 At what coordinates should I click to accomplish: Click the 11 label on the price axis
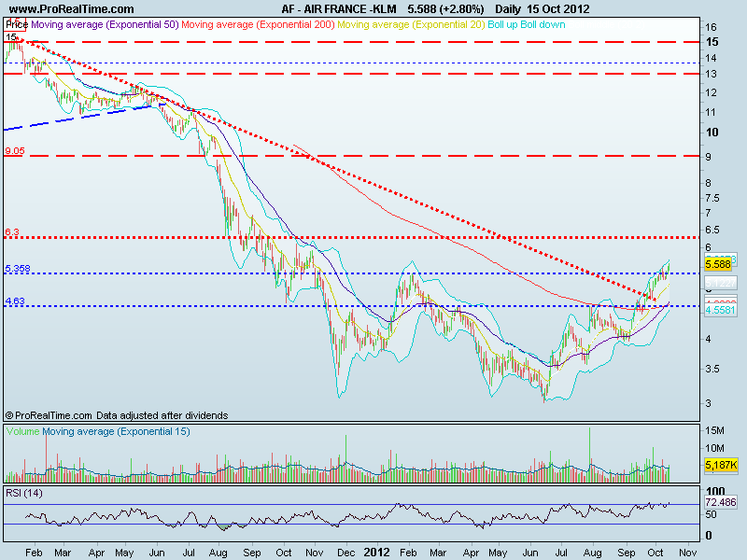tap(711, 112)
